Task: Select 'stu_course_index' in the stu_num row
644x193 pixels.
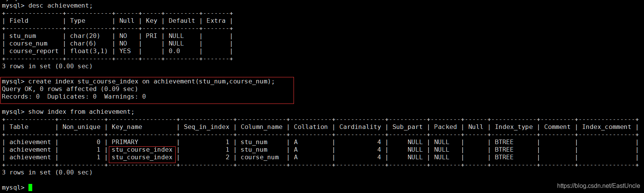Action: point(142,150)
